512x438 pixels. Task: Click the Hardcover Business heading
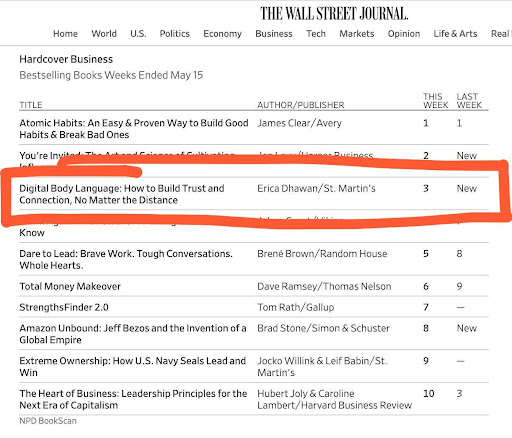coord(66,59)
